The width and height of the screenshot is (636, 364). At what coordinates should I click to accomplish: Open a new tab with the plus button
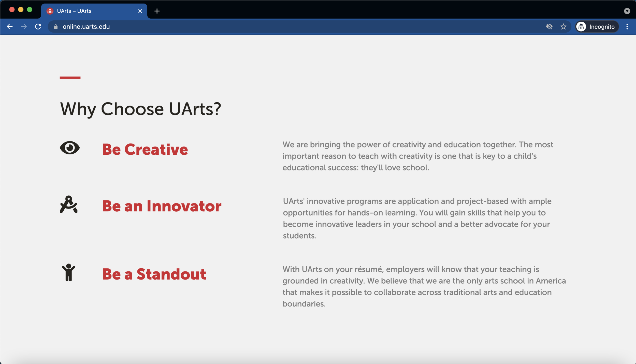click(157, 11)
